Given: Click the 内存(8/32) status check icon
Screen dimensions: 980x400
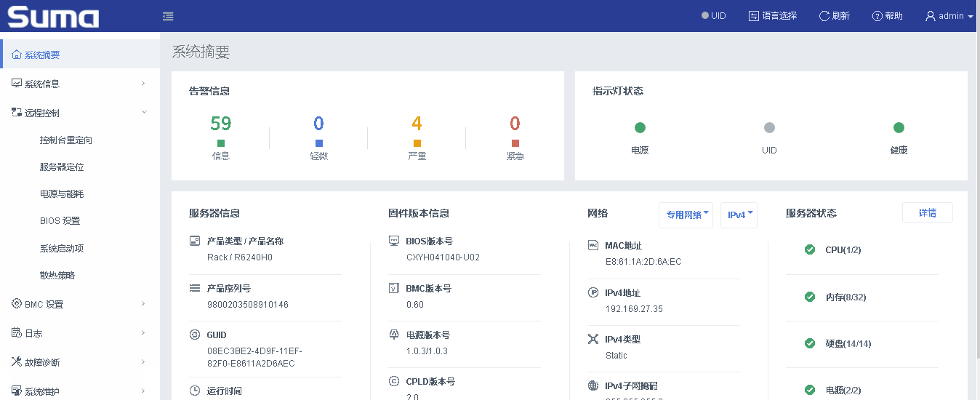Looking at the screenshot, I should pos(809,297).
